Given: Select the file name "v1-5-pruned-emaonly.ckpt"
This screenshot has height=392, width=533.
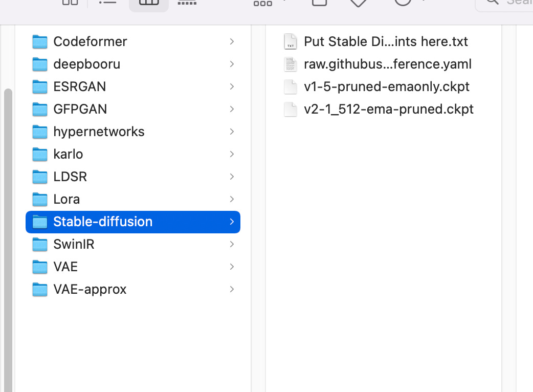Looking at the screenshot, I should (387, 86).
